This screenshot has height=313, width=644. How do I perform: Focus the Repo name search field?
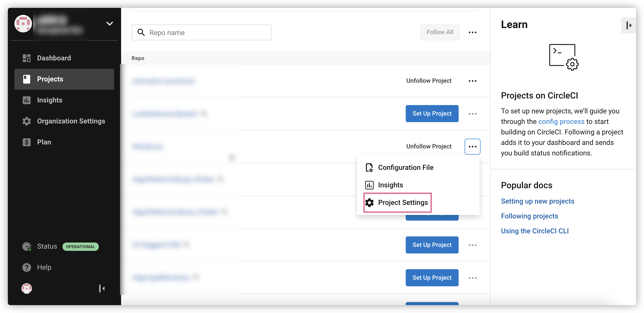click(201, 32)
